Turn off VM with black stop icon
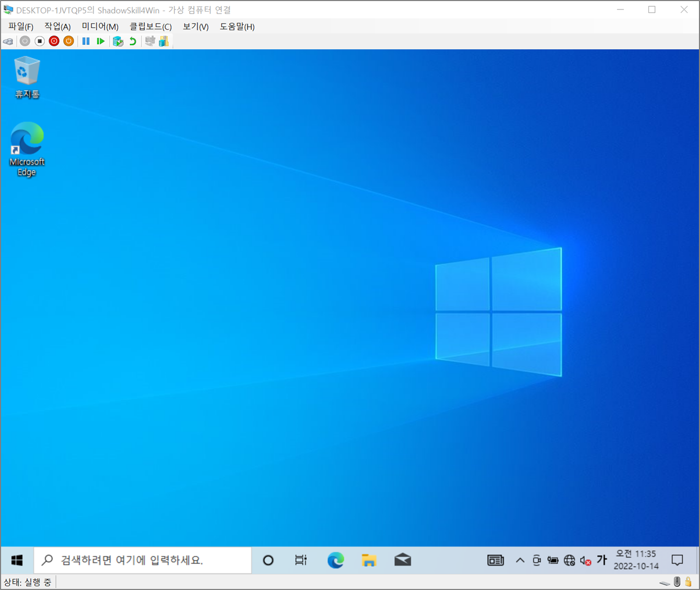The height and width of the screenshot is (590, 700). click(39, 41)
